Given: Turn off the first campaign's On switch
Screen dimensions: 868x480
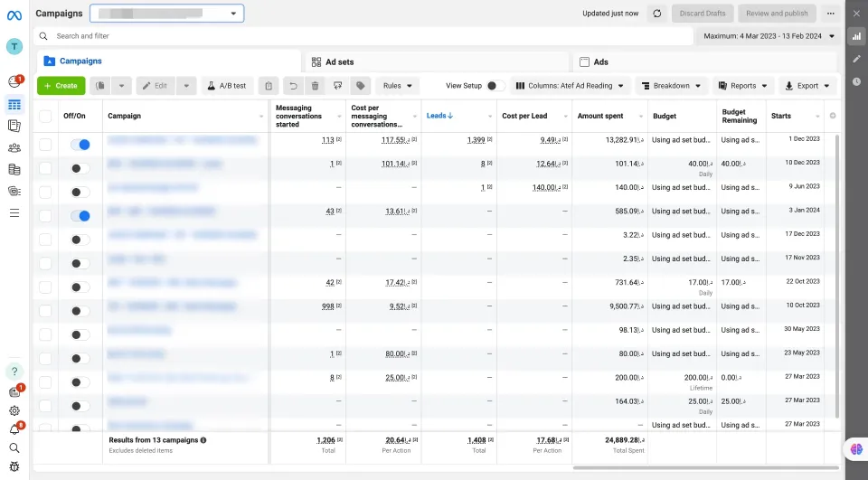Looking at the screenshot, I should (x=80, y=145).
